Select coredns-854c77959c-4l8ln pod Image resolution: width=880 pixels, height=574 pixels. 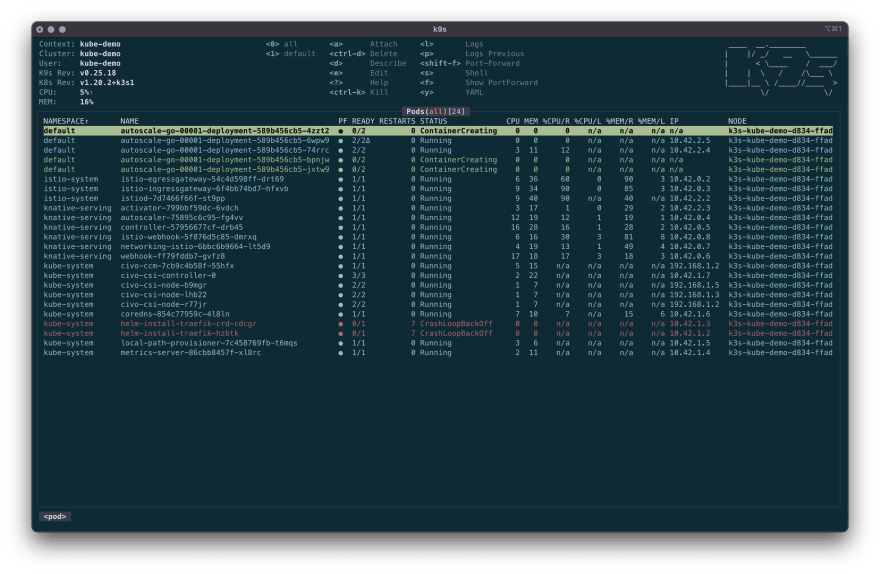tap(438, 314)
